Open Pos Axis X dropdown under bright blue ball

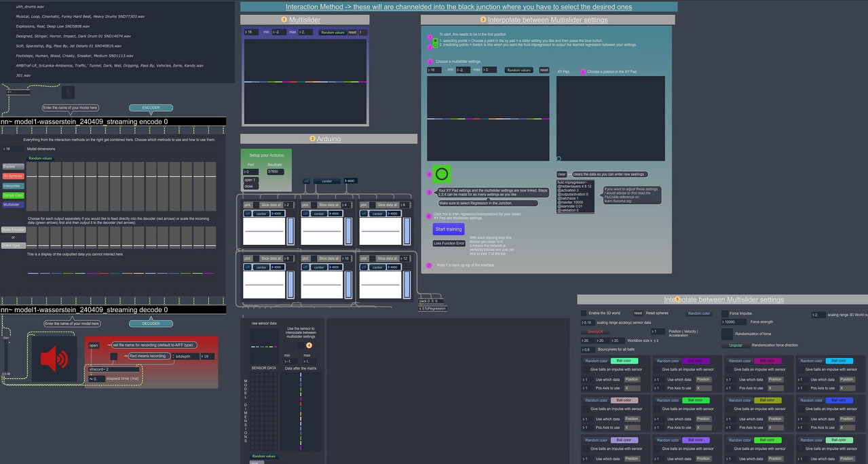click(848, 427)
